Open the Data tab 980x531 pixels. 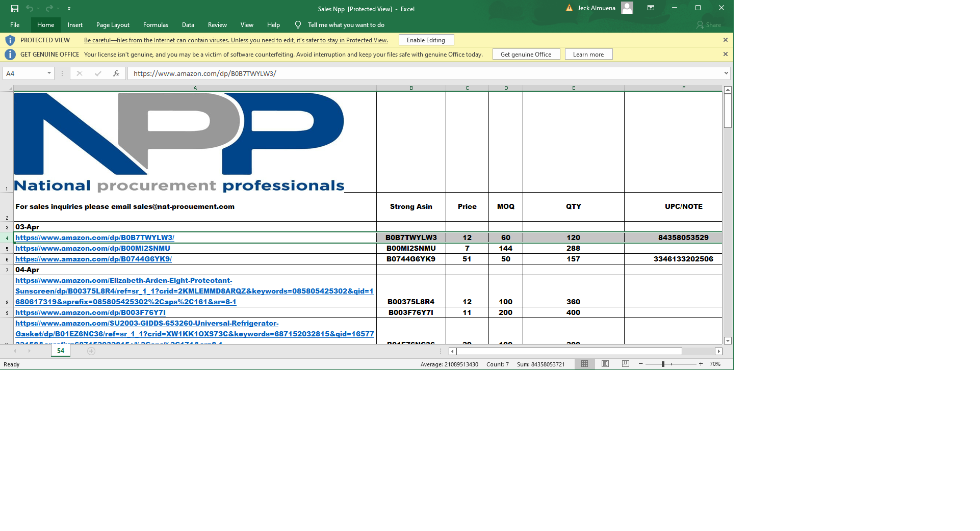pyautogui.click(x=188, y=25)
